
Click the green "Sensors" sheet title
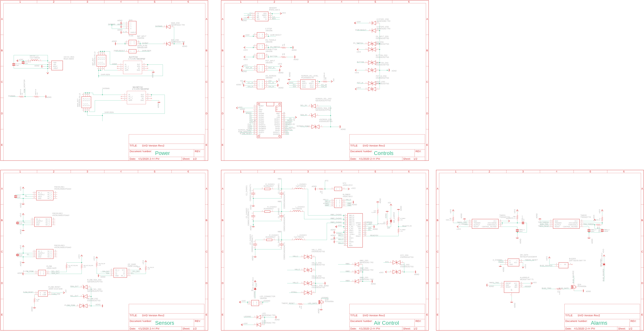tap(164, 323)
